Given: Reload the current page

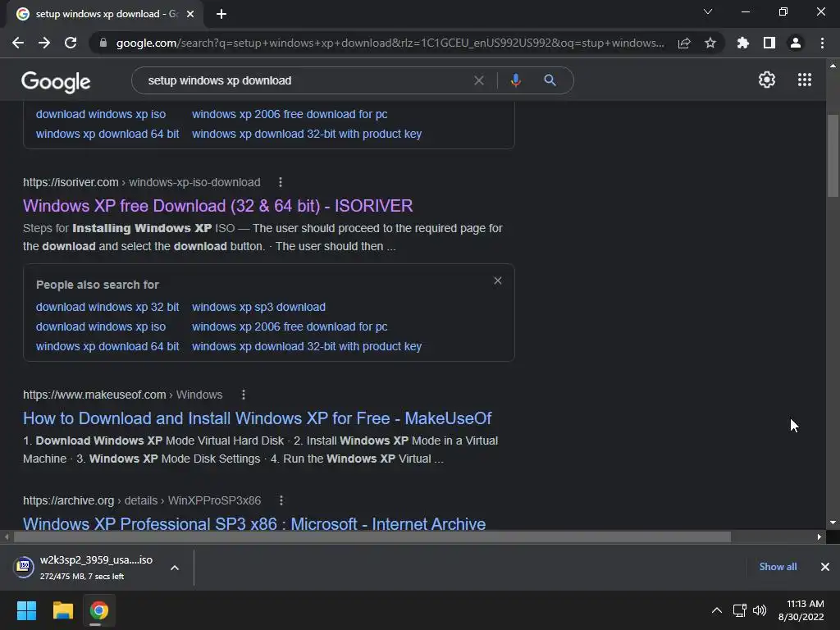Looking at the screenshot, I should coord(71,43).
